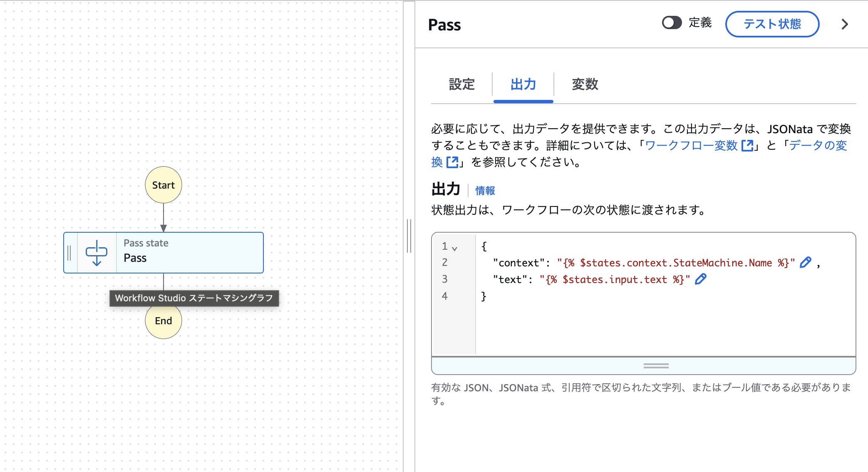Click the vertical resize grip between canvas and panel
This screenshot has height=472, width=868.
click(409, 236)
